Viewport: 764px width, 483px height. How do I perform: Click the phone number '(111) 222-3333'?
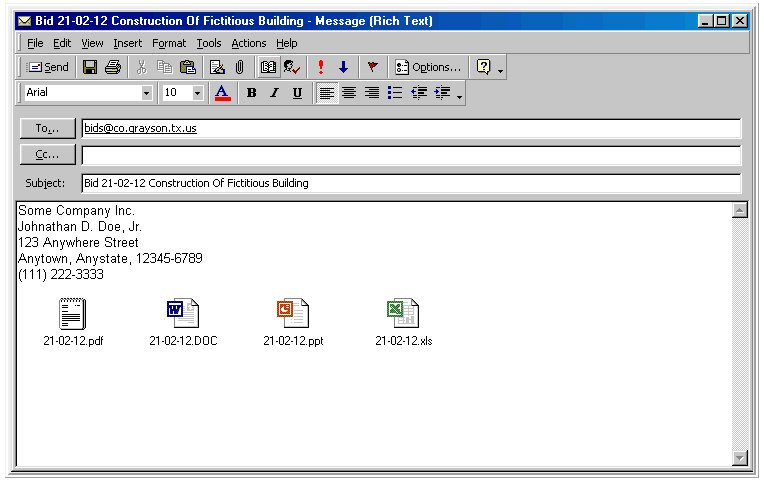(x=60, y=274)
